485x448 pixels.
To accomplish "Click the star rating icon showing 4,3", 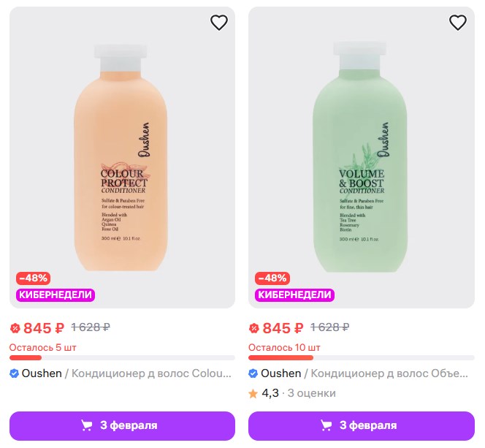I will point(253,393).
